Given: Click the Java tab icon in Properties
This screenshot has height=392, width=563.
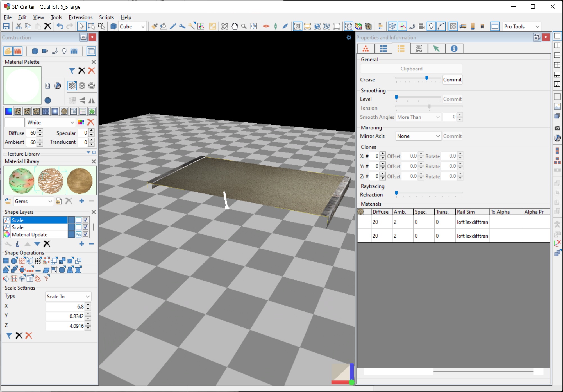Looking at the screenshot, I should (x=419, y=49).
